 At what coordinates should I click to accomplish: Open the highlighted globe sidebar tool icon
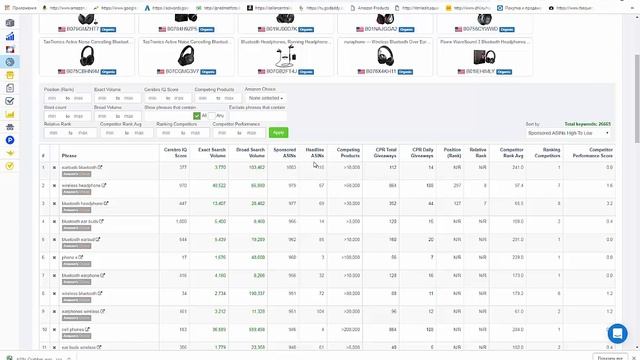pos(10,62)
